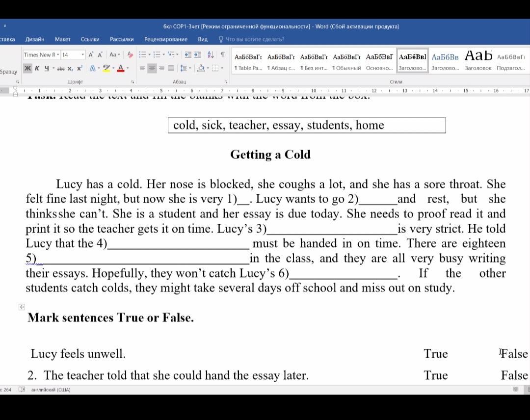Open the Макет ribbon tab
Screen dimensions: 530x420
62,39
